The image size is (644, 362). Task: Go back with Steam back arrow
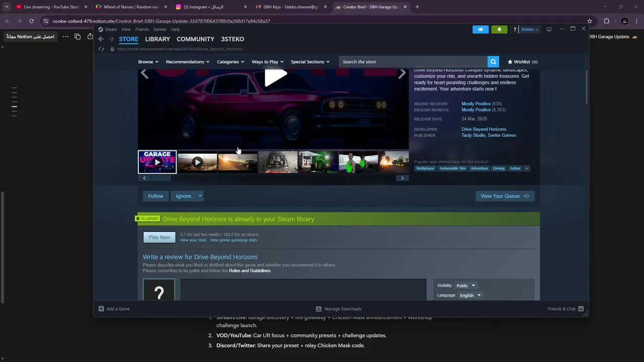[x=101, y=39]
